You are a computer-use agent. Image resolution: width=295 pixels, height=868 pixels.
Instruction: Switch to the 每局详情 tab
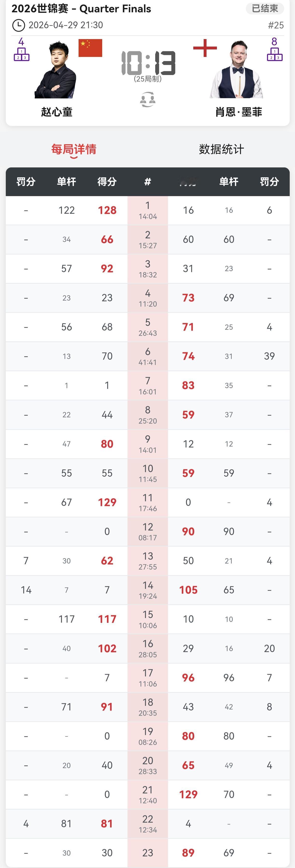(x=74, y=149)
